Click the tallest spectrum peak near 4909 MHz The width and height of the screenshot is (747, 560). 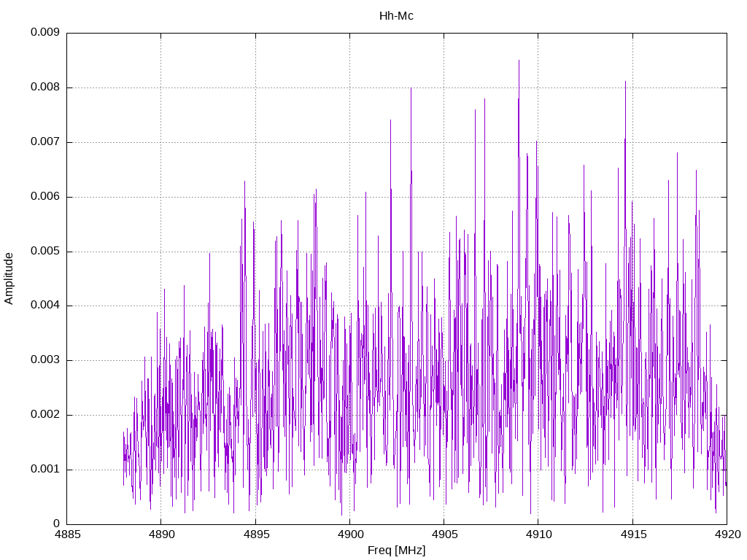(519, 61)
